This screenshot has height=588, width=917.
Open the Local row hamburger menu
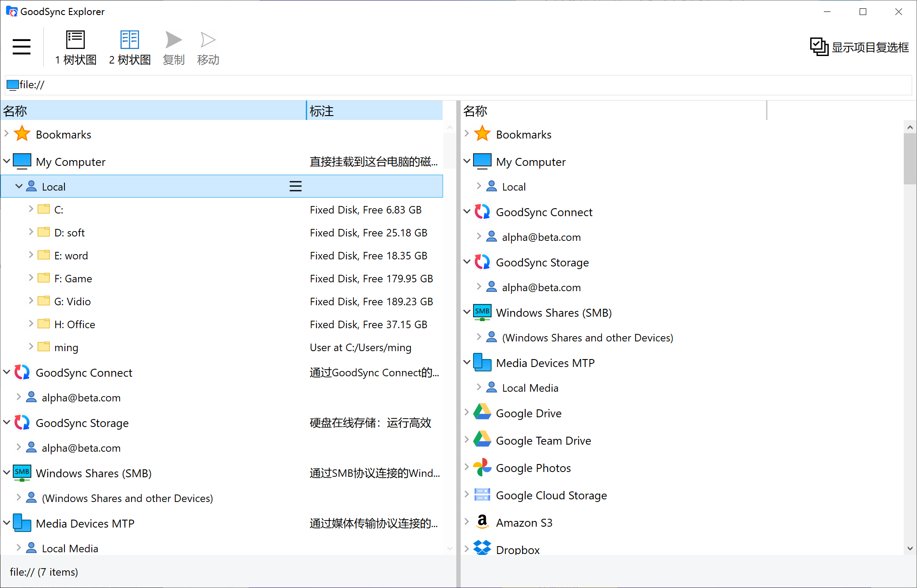[295, 186]
